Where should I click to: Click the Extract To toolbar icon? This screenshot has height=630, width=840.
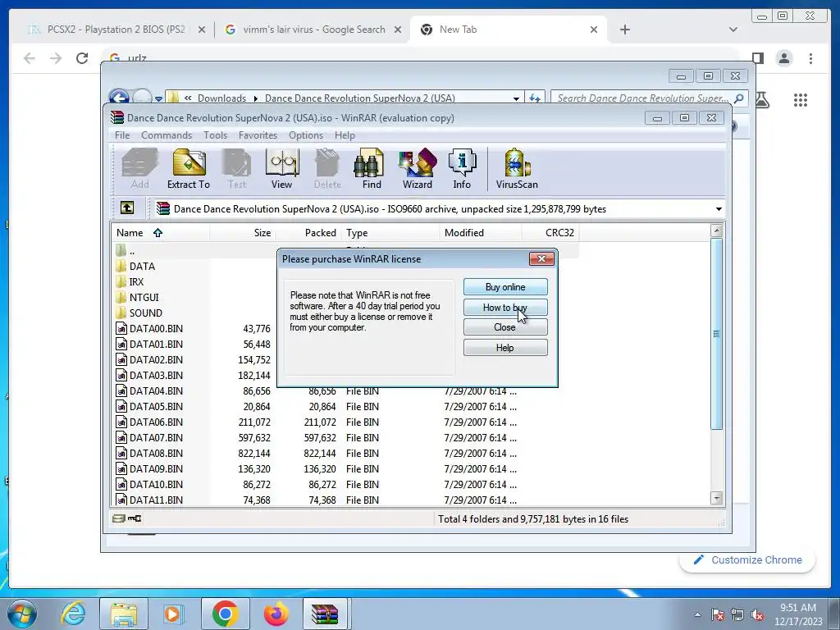(x=189, y=169)
